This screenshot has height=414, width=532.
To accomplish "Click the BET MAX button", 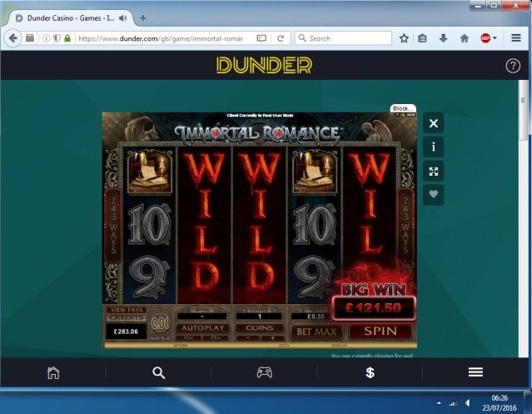I will coord(316,332).
